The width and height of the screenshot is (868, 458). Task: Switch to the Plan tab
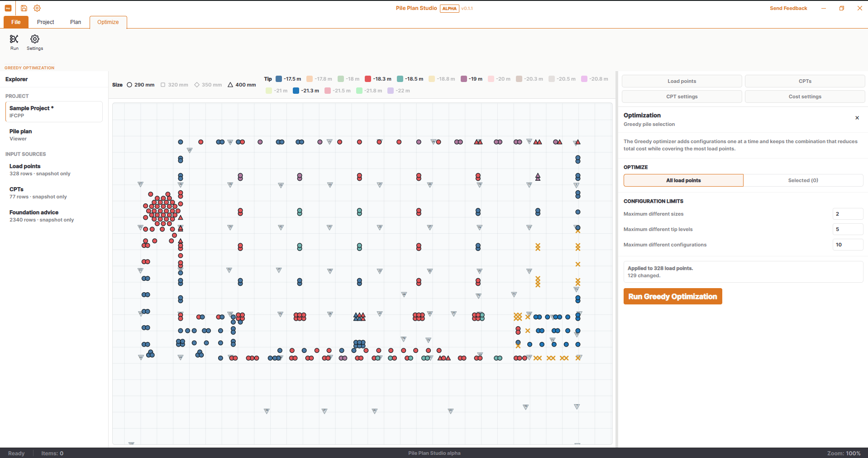76,22
